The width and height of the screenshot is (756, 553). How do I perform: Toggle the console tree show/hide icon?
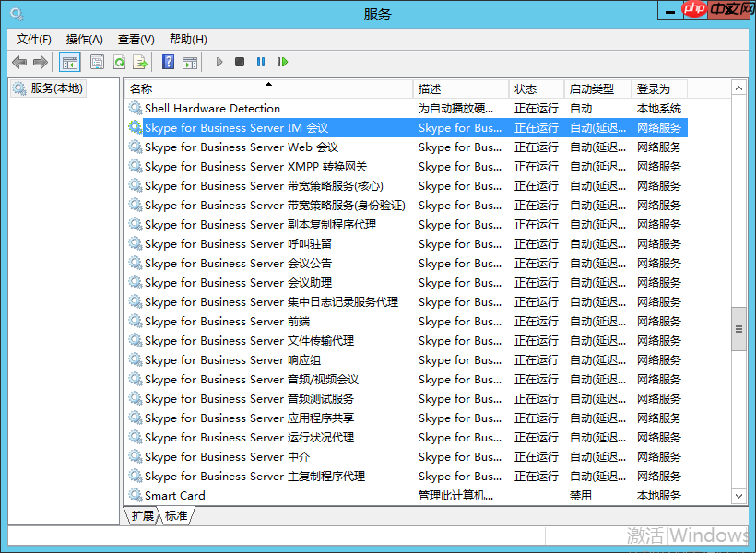pos(69,62)
